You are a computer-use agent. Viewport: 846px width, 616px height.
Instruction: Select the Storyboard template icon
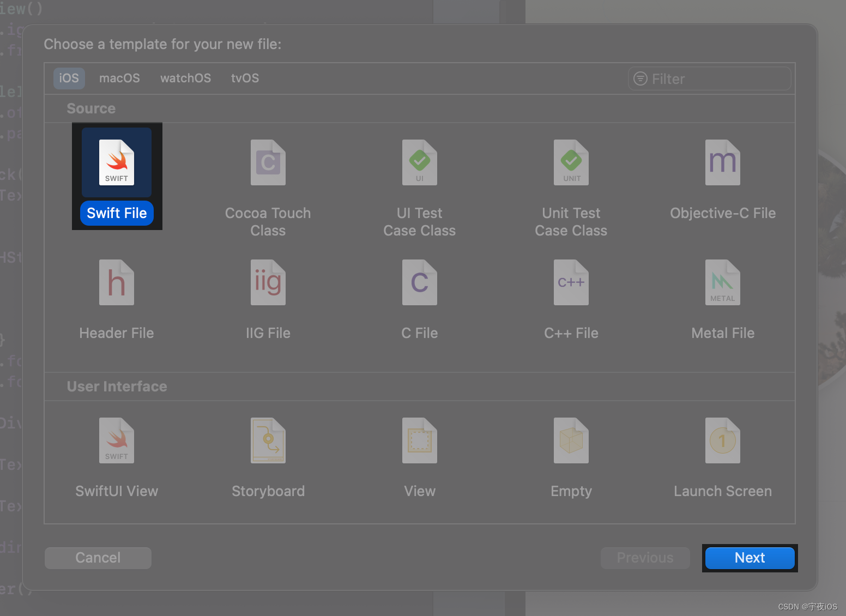point(268,440)
